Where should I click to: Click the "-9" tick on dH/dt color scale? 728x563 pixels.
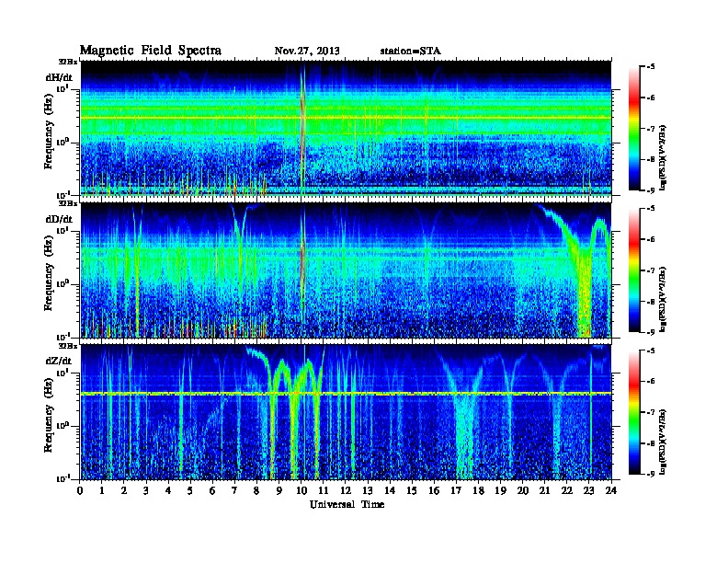(651, 190)
